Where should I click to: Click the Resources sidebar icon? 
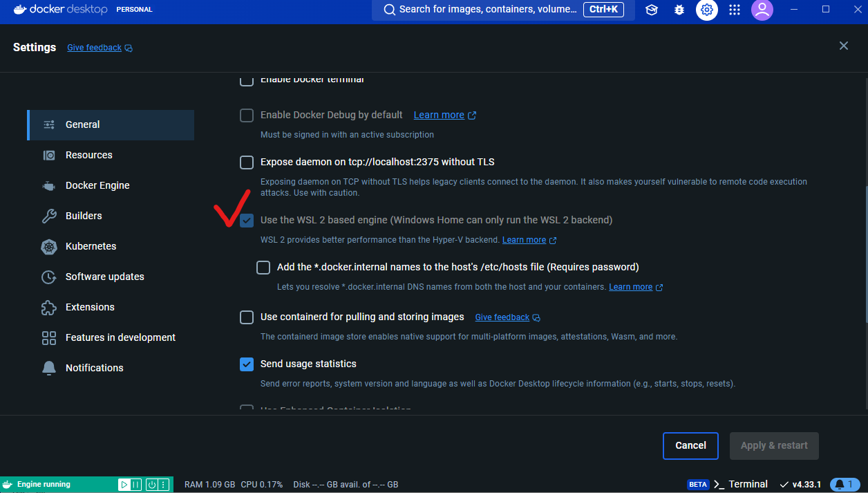click(x=49, y=155)
